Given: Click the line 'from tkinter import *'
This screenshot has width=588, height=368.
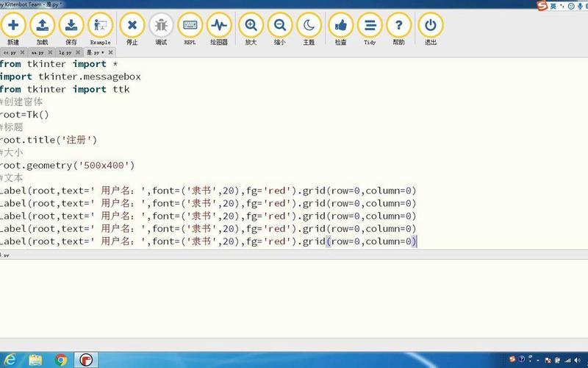Looking at the screenshot, I should tap(59, 64).
